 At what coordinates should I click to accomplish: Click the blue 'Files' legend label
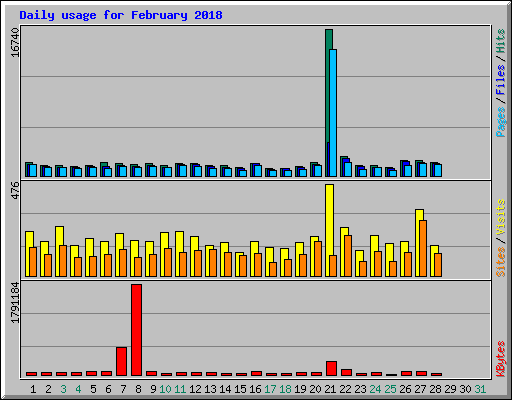(x=501, y=80)
